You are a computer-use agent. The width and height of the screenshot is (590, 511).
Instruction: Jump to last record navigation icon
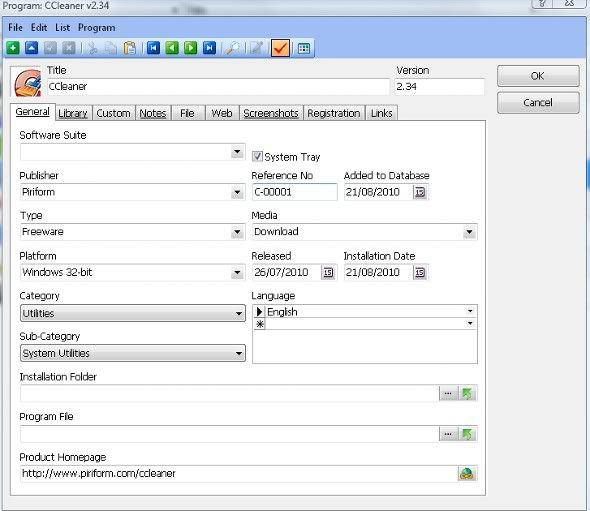tap(209, 48)
